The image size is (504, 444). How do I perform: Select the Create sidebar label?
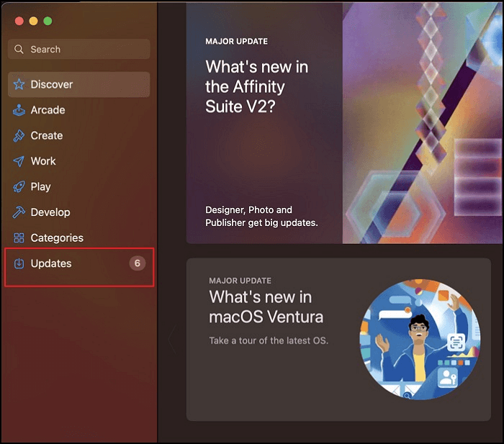pos(47,135)
